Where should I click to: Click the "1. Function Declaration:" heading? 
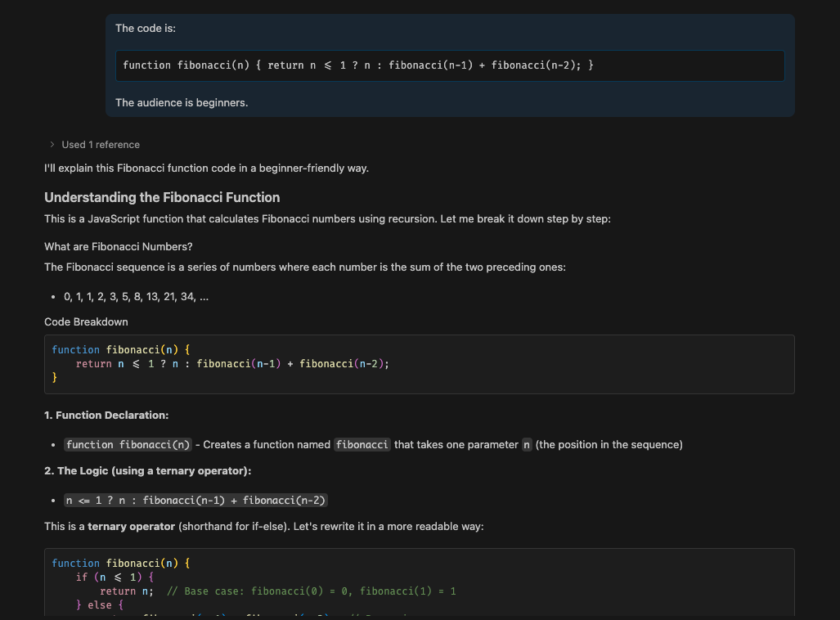(x=106, y=416)
